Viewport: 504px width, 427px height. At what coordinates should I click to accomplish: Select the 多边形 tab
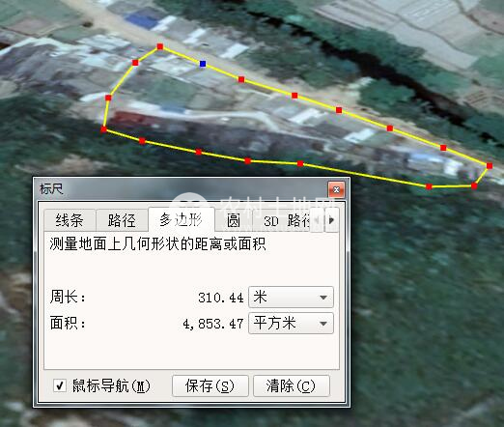pos(182,219)
